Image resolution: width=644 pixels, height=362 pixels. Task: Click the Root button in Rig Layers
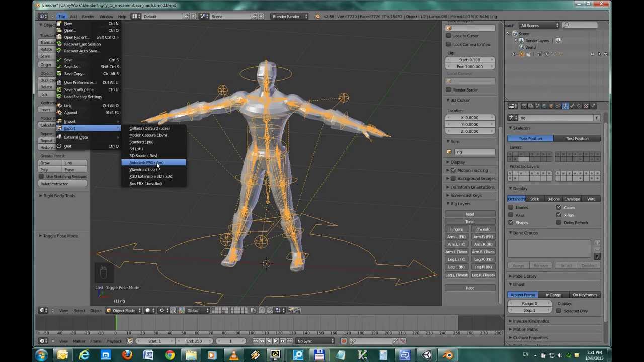470,288
